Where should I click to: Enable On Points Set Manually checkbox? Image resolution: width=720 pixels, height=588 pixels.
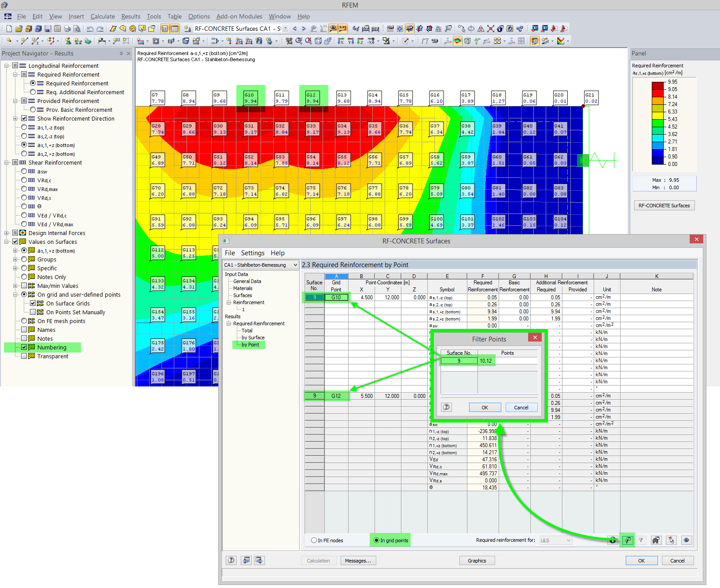click(x=33, y=312)
